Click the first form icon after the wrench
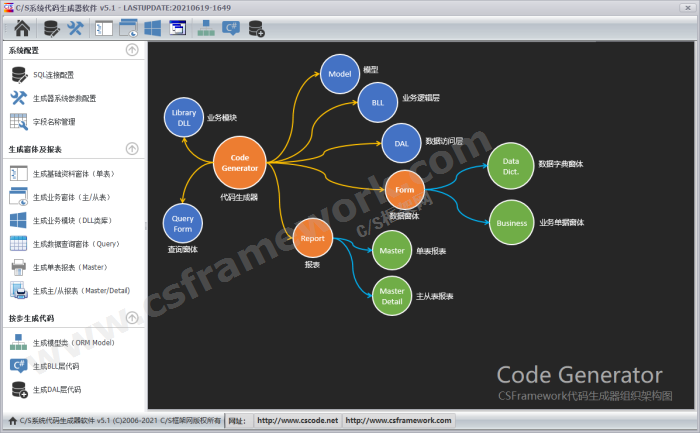Image resolution: width=700 pixels, height=433 pixels. (104, 28)
